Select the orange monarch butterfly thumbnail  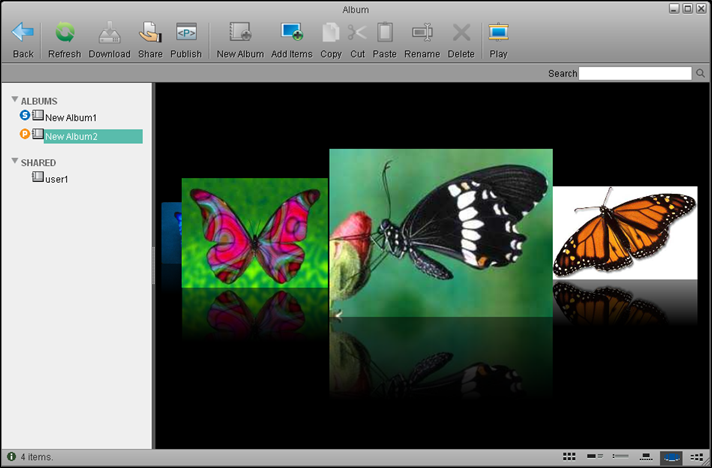[x=624, y=232]
